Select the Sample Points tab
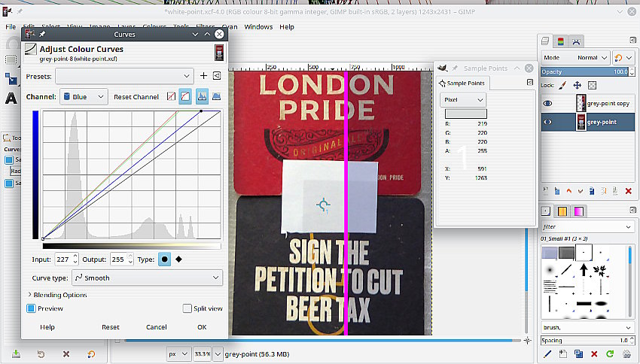Screen dimensions: 640x364 (463, 83)
